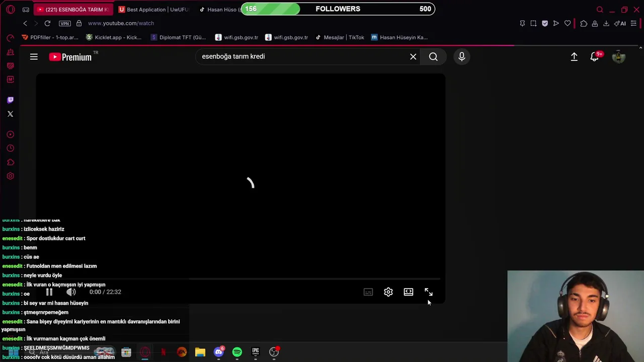Open the YouTube account avatar menu
This screenshot has height=362, width=644.
[619, 57]
